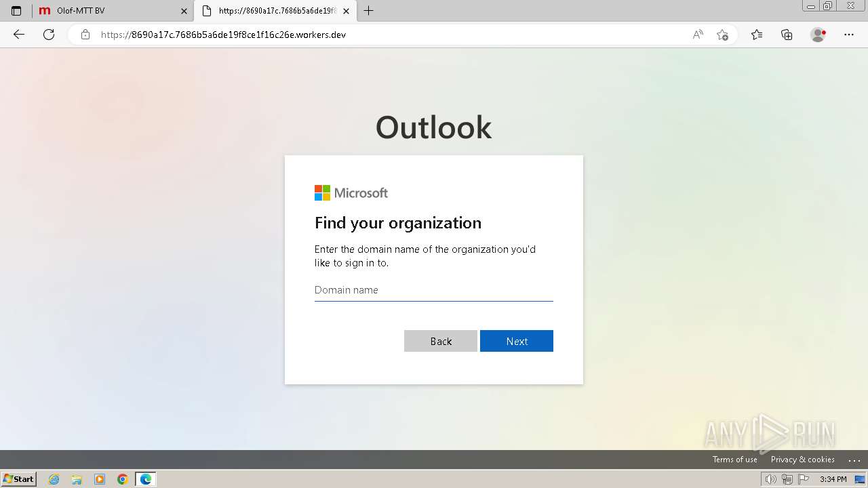Click the Show desktop button

point(860,479)
